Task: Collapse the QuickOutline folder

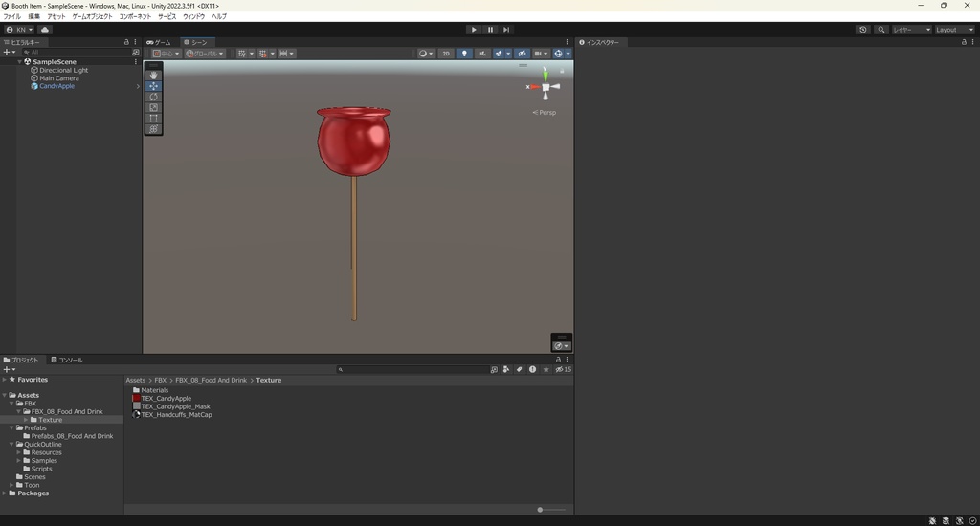Action: point(11,444)
